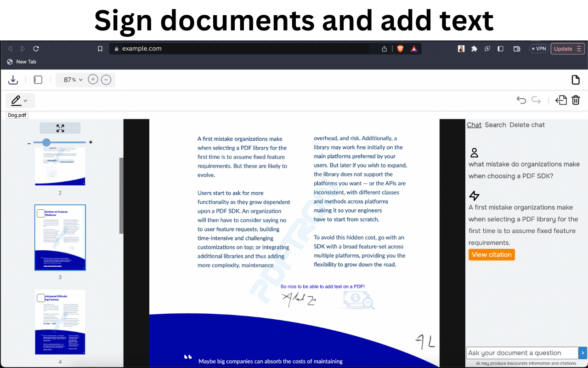Select the page 4 thumbnail
This screenshot has height=368, width=588.
click(60, 322)
